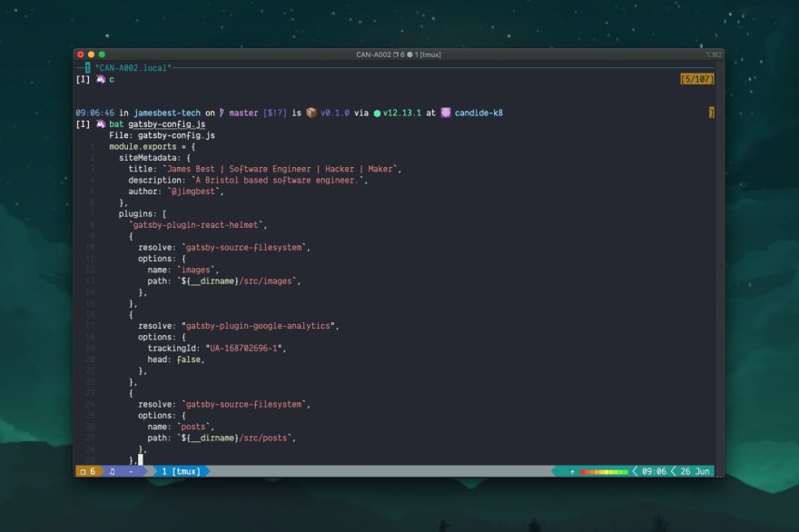
Task: Click the colored load gradient bar
Action: pos(604,472)
